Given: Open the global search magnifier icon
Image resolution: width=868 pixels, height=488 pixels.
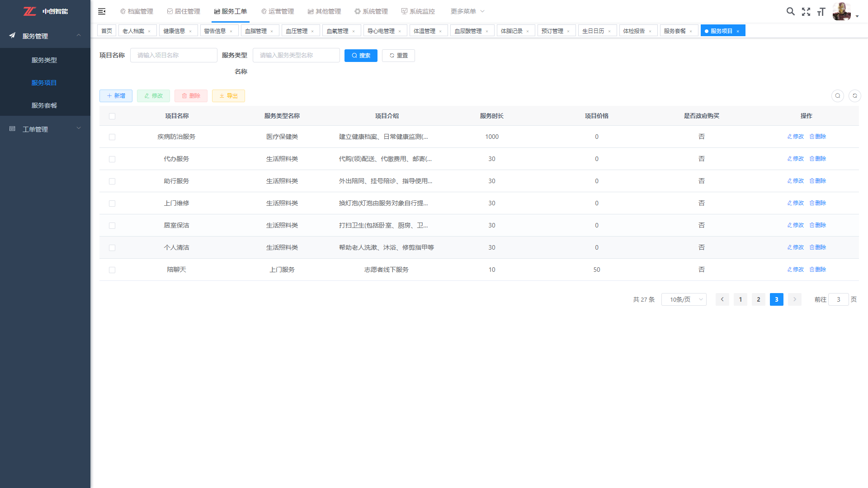Looking at the screenshot, I should coord(790,11).
